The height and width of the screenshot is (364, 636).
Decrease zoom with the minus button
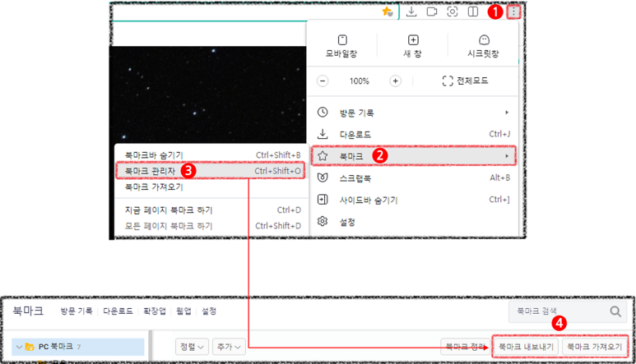tap(323, 81)
